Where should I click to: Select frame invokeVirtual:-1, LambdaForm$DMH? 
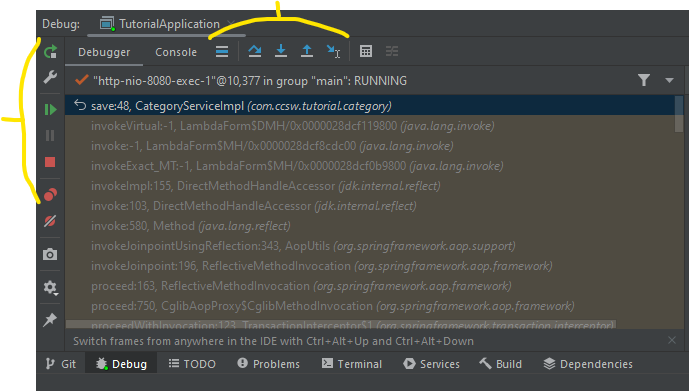pyautogui.click(x=370, y=126)
